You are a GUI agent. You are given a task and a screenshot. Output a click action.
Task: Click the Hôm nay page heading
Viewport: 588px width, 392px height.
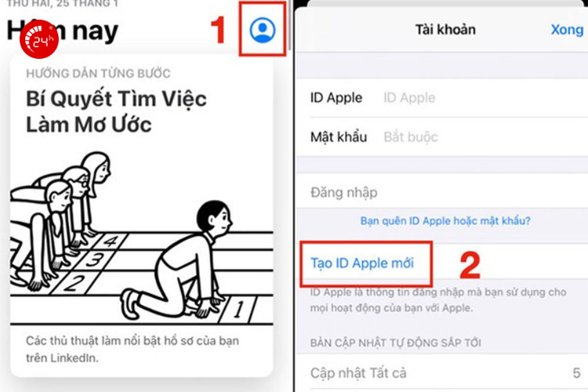point(63,31)
